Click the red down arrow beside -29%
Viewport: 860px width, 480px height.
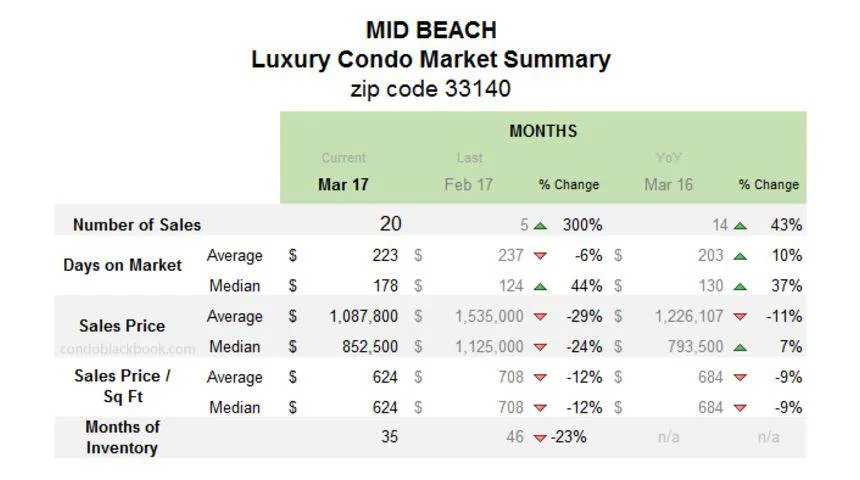pyautogui.click(x=540, y=317)
